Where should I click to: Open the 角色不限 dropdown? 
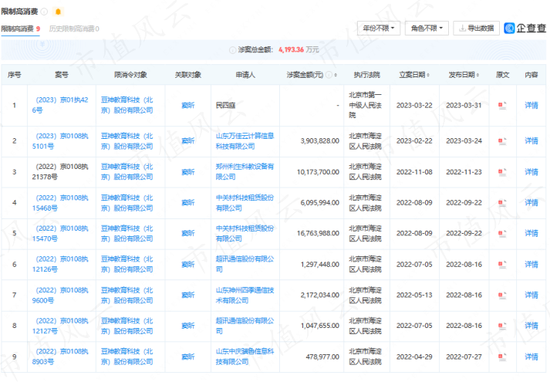pyautogui.click(x=427, y=28)
